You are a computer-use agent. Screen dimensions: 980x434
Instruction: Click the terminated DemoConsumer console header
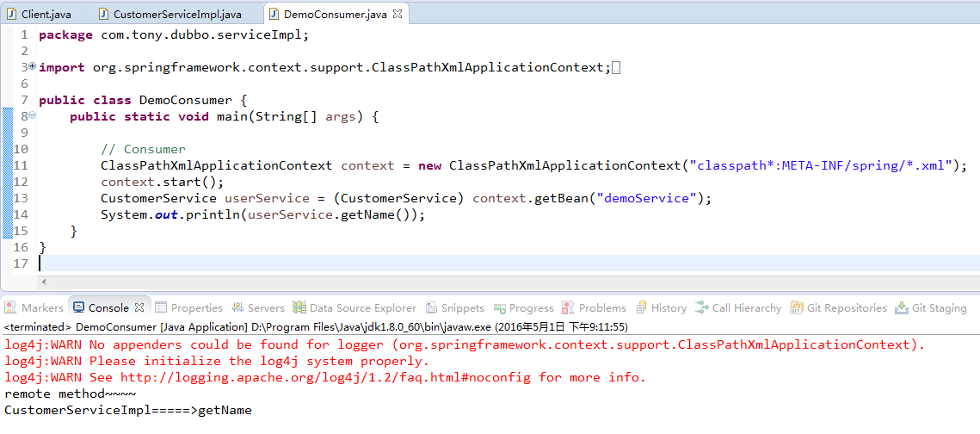tap(317, 327)
